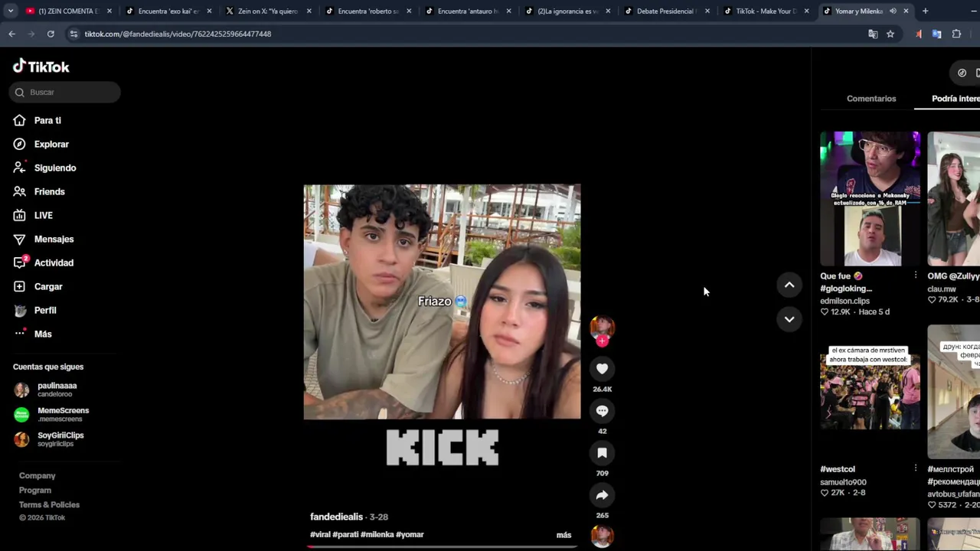Screen dimensions: 980x551
Task: Open Perfil page
Action: pos(45,310)
